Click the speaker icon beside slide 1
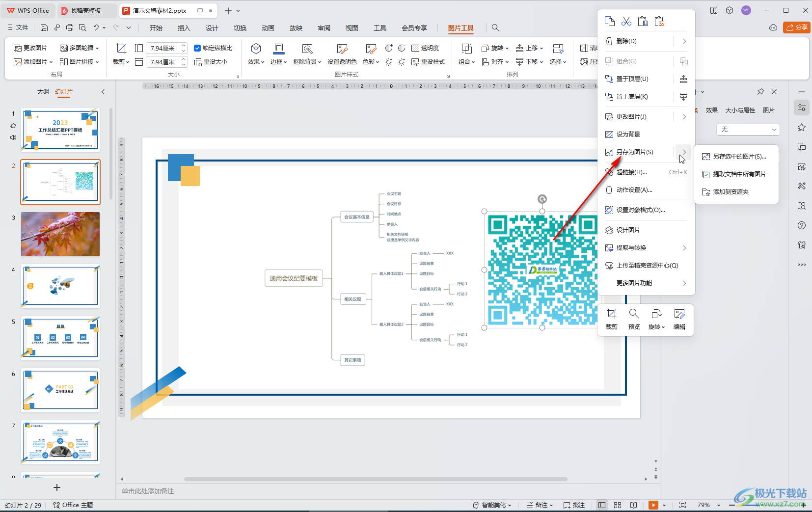 (13, 137)
